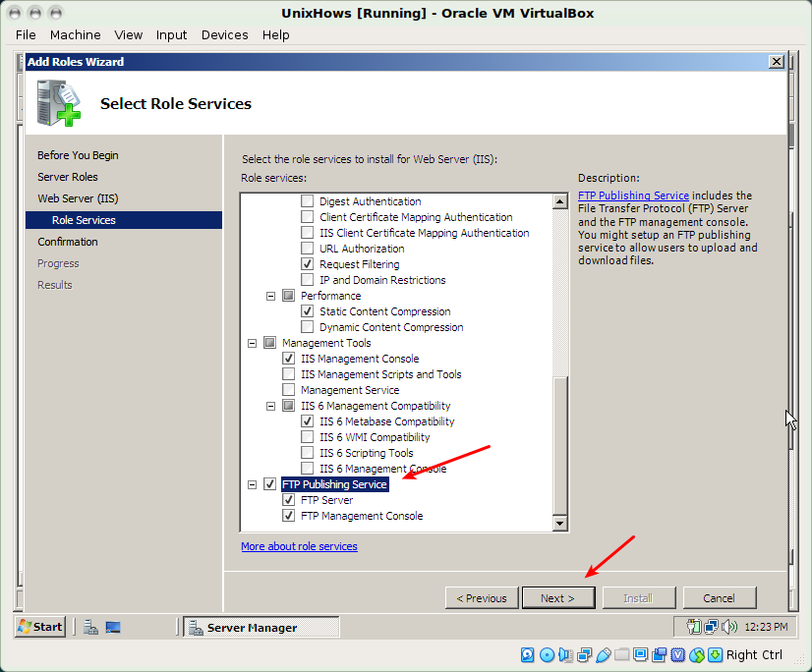Check IIS 6 WMI Compatibility

(307, 437)
